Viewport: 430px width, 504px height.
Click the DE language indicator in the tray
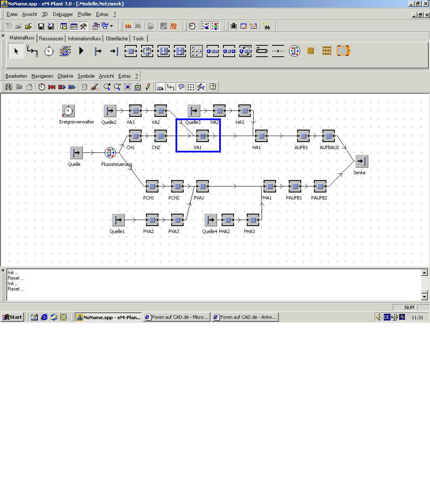(387, 317)
